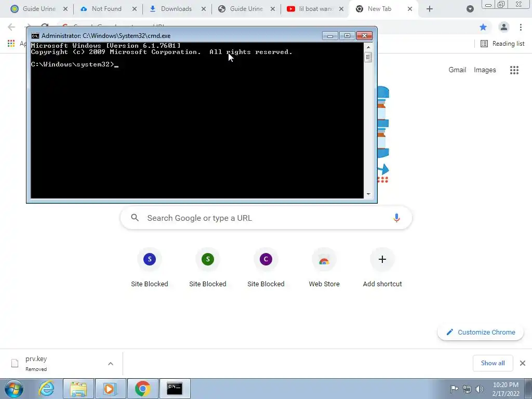The height and width of the screenshot is (399, 532).
Task: Click the C:\Windows\system32> prompt line
Action: 75,64
